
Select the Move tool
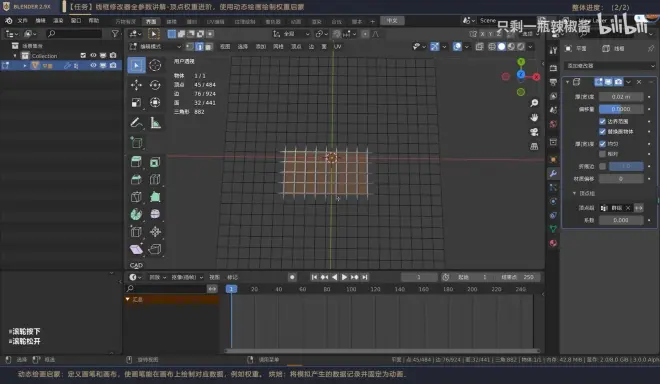click(x=136, y=85)
